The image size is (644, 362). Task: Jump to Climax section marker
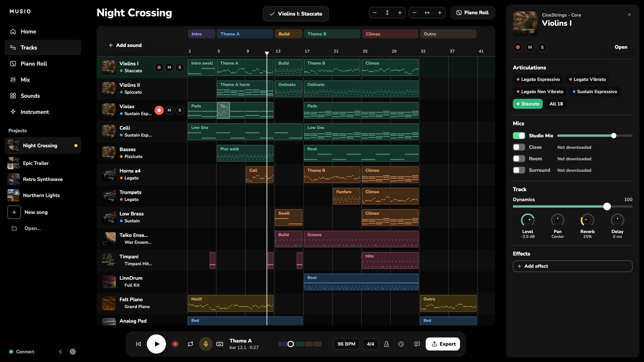coord(390,34)
